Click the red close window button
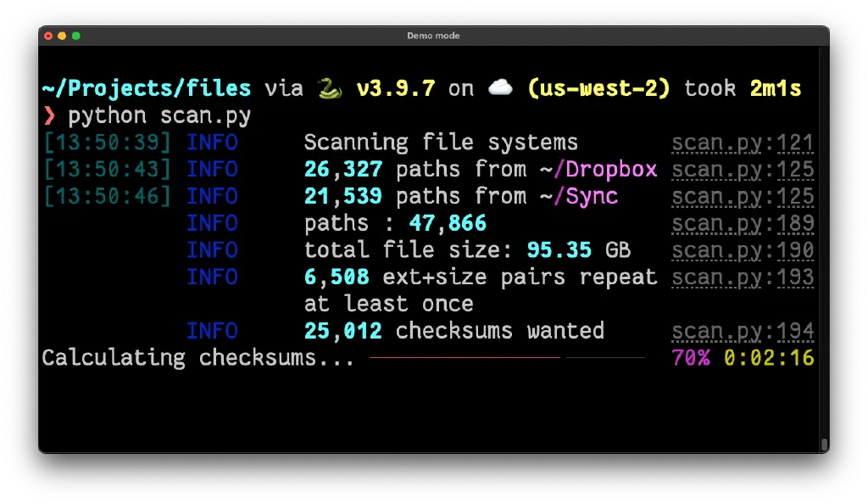The width and height of the screenshot is (868, 504). (x=48, y=36)
